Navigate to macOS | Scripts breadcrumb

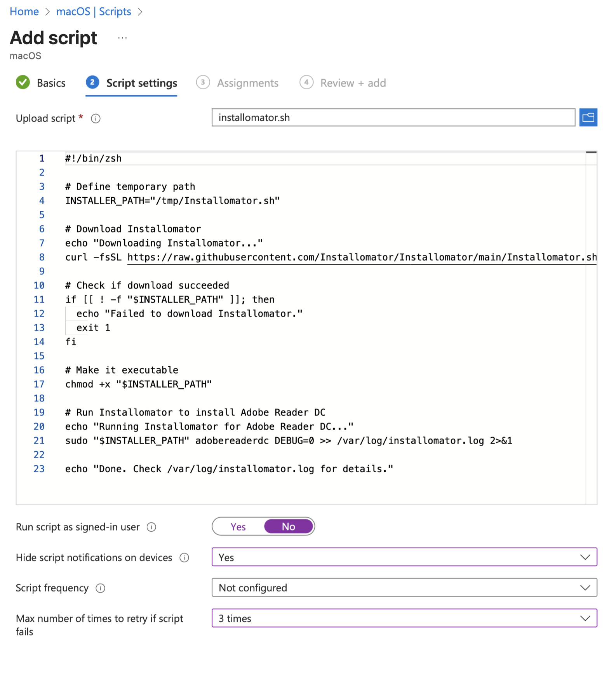[94, 12]
